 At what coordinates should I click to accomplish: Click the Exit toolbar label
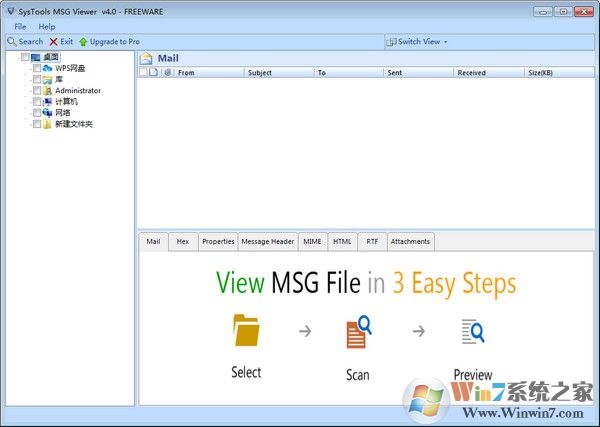67,42
